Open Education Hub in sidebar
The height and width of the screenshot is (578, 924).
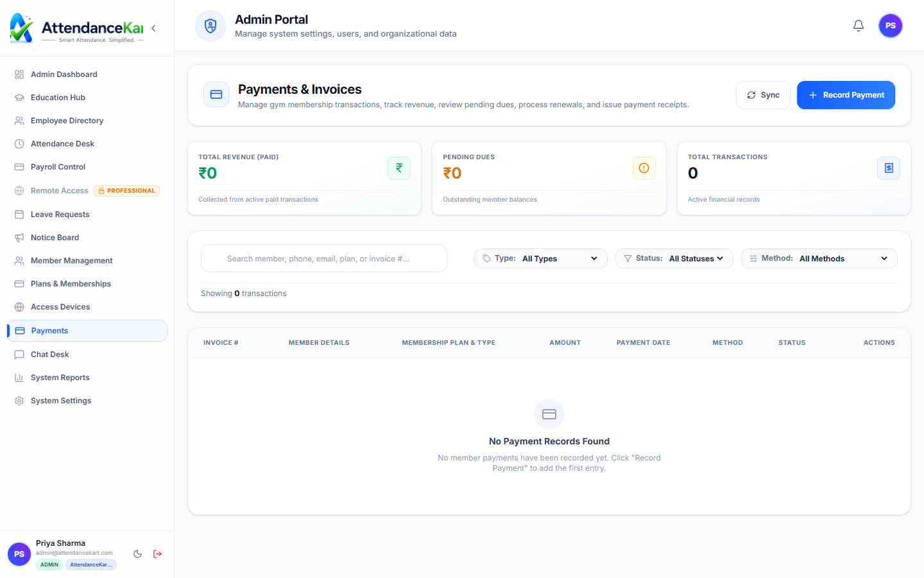[x=87, y=98]
